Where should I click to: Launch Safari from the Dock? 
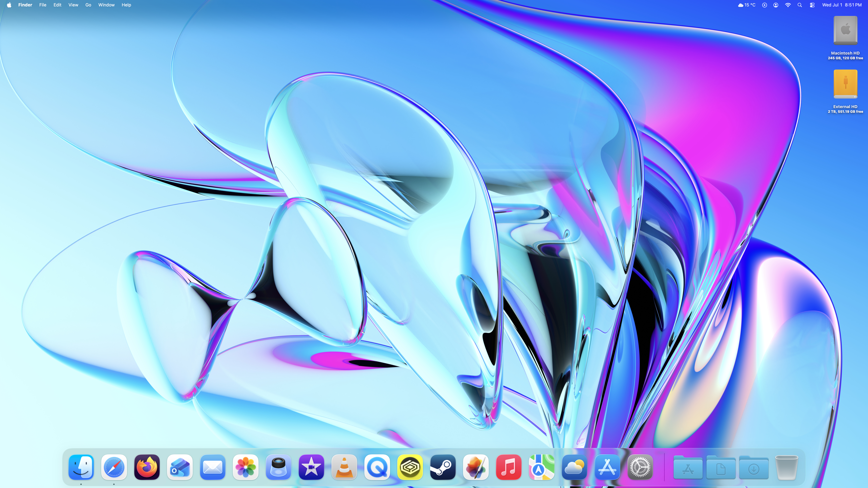click(x=114, y=467)
